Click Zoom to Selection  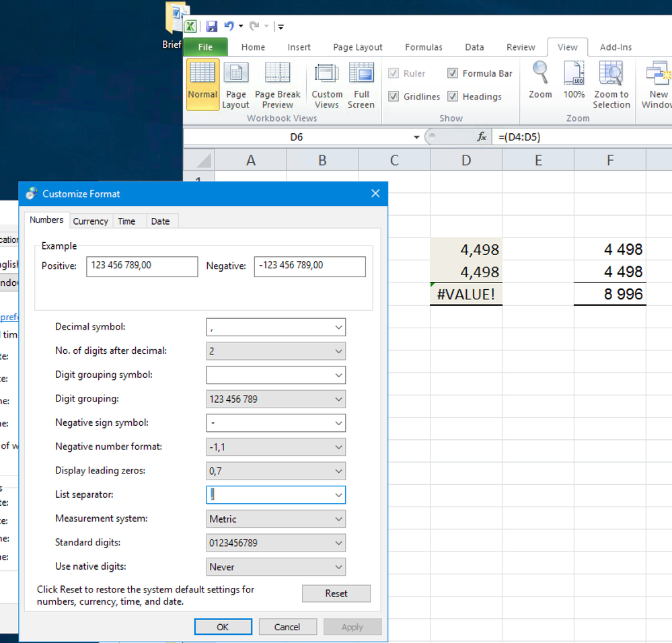pyautogui.click(x=611, y=85)
